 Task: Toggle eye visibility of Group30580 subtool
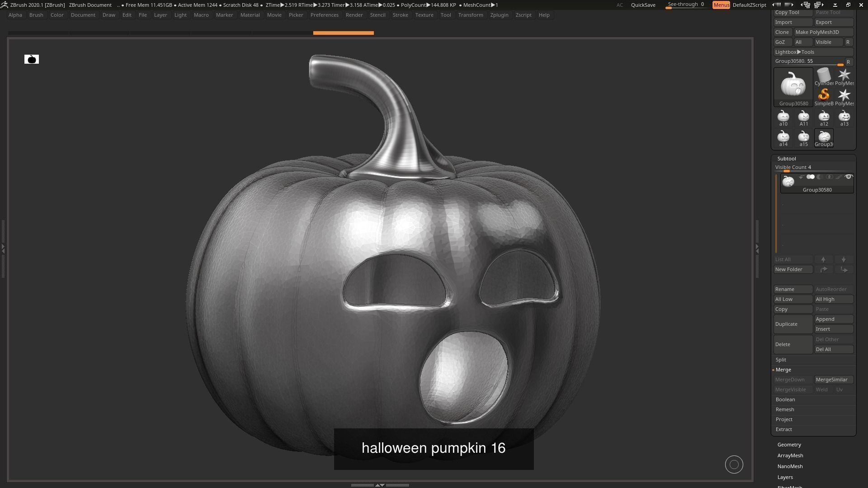tap(849, 177)
